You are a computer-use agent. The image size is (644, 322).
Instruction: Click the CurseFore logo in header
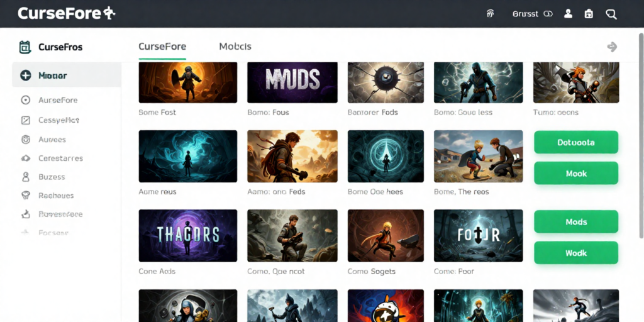[66, 13]
